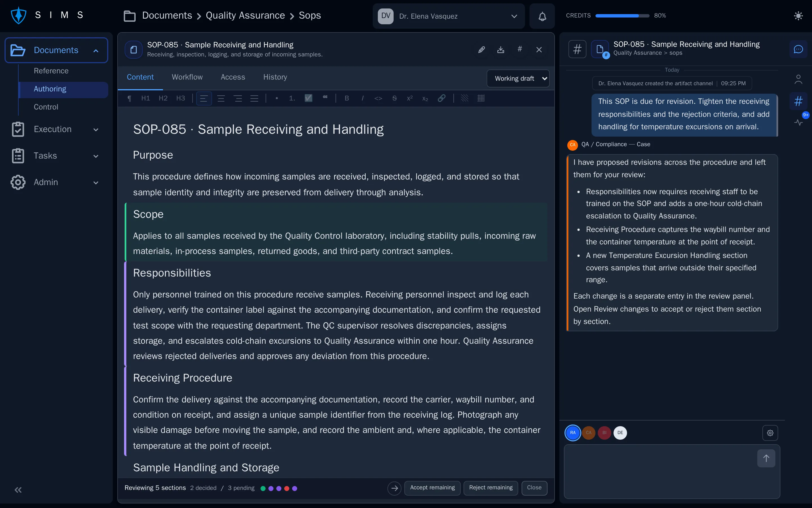812x508 pixels.
Task: Switch light/dark theme with sun icon
Action: tap(798, 16)
